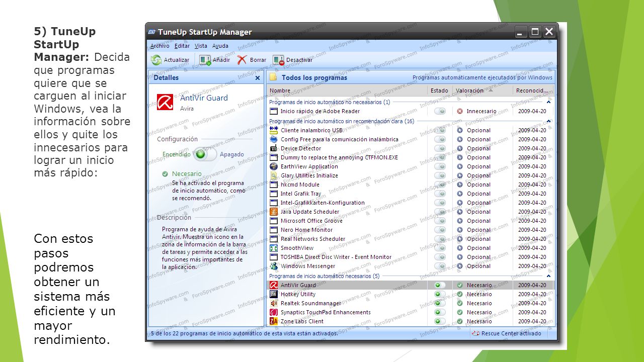The image size is (644, 362).
Task: Open the Archivo menu
Action: click(160, 46)
